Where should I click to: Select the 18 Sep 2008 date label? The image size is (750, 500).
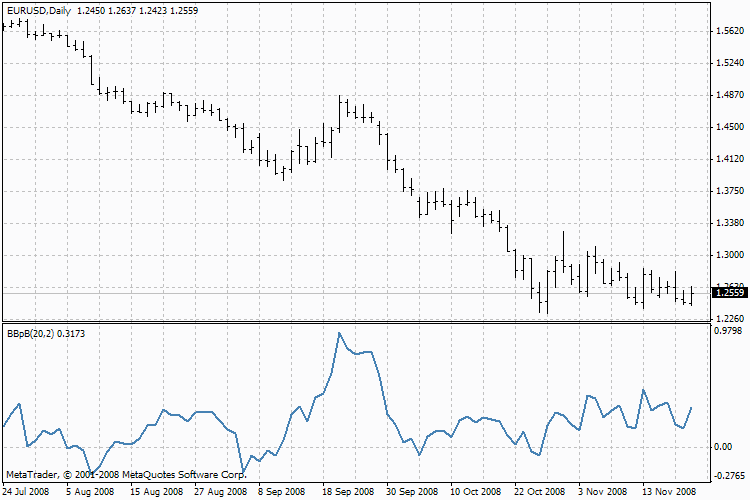348,492
